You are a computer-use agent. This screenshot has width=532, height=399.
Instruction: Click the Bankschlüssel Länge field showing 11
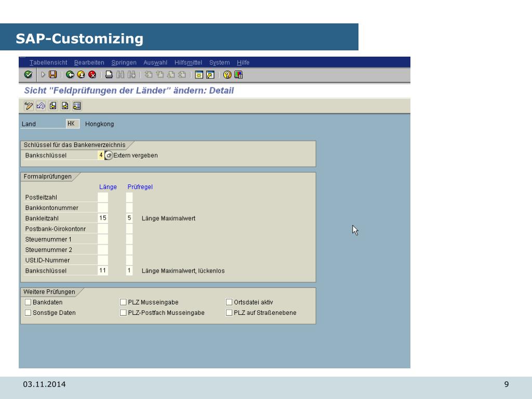pos(103,271)
